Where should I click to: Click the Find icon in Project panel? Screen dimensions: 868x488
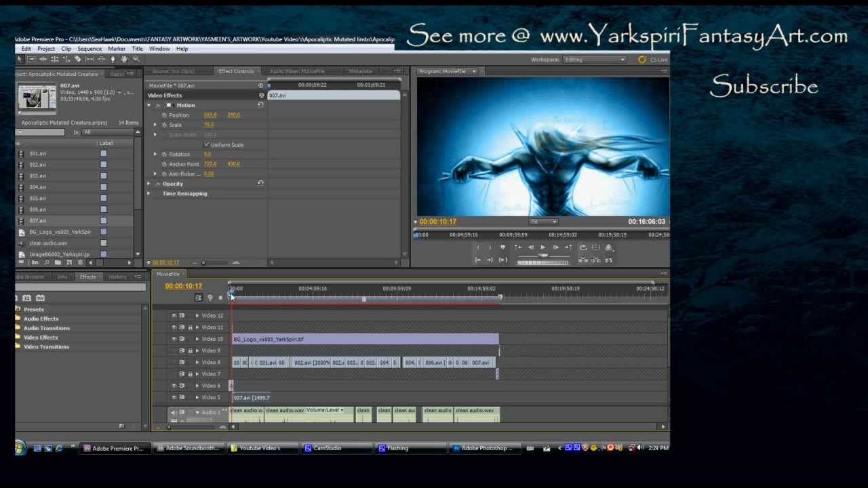point(47,262)
